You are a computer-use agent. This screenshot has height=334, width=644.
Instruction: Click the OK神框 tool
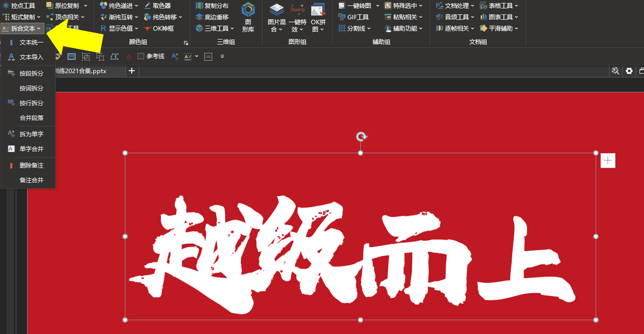(159, 28)
